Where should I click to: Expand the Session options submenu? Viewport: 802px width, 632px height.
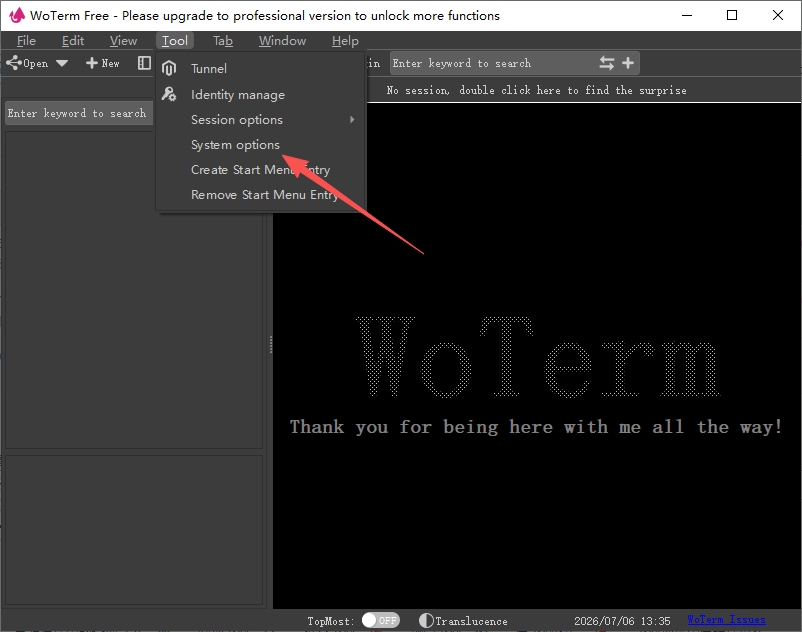[x=261, y=120]
